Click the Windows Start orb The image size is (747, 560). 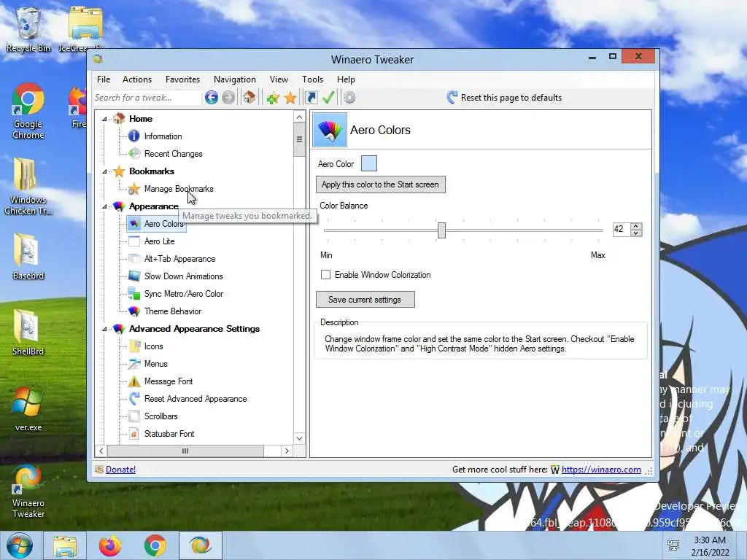(x=20, y=545)
